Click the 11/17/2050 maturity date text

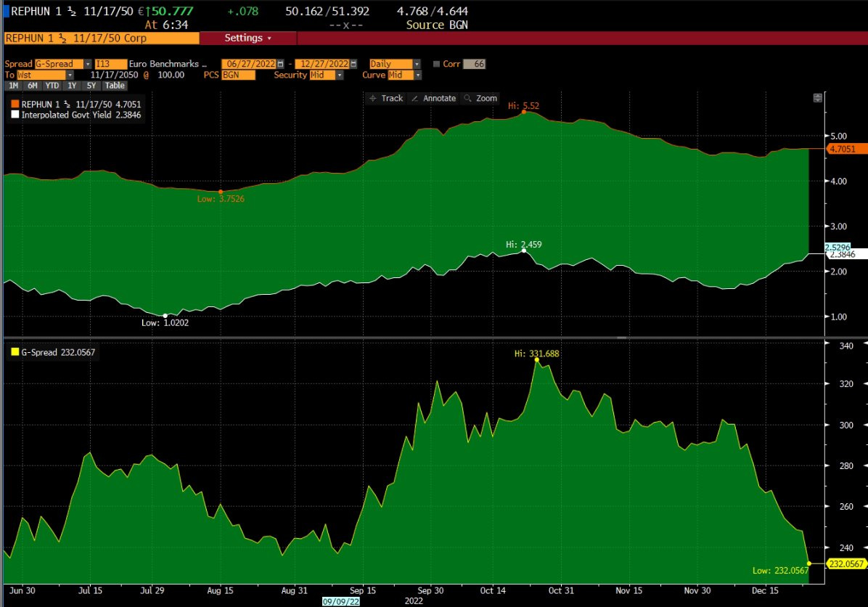[x=114, y=76]
